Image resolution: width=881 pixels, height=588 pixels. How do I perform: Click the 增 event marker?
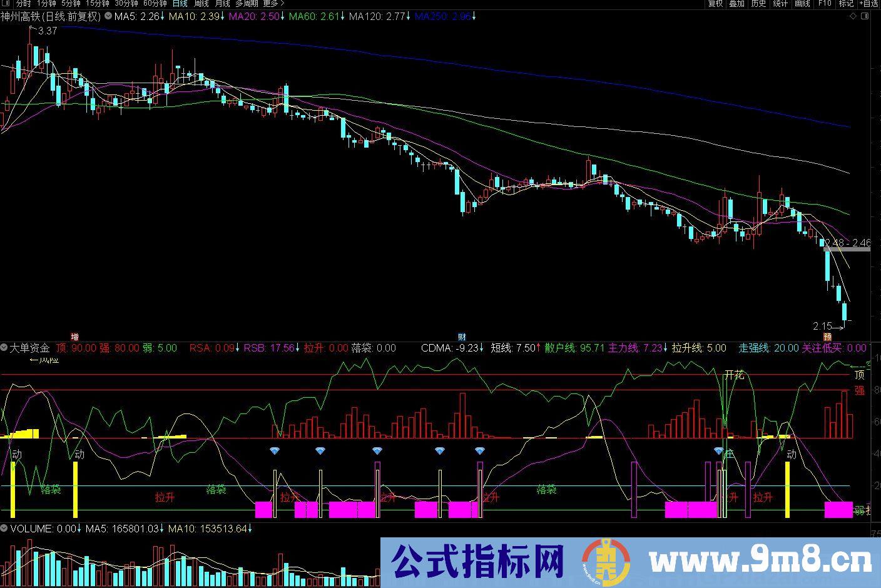pos(75,337)
